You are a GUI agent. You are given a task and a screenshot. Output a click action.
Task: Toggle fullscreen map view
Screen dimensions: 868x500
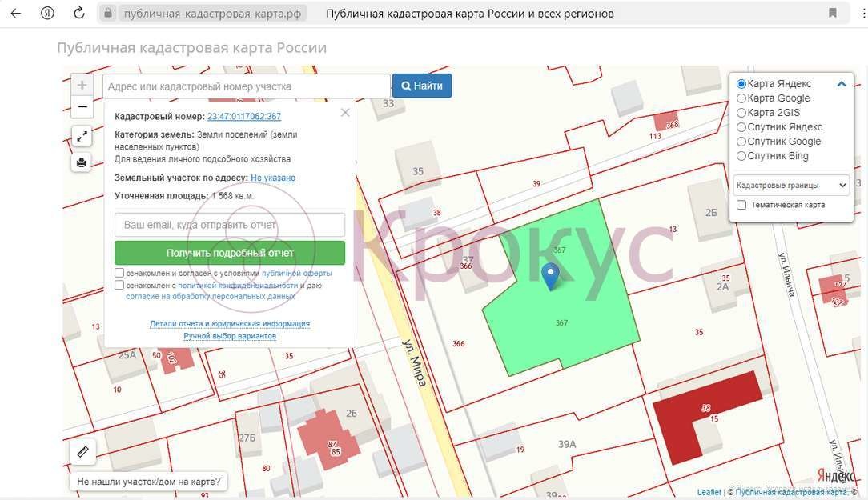[82, 136]
